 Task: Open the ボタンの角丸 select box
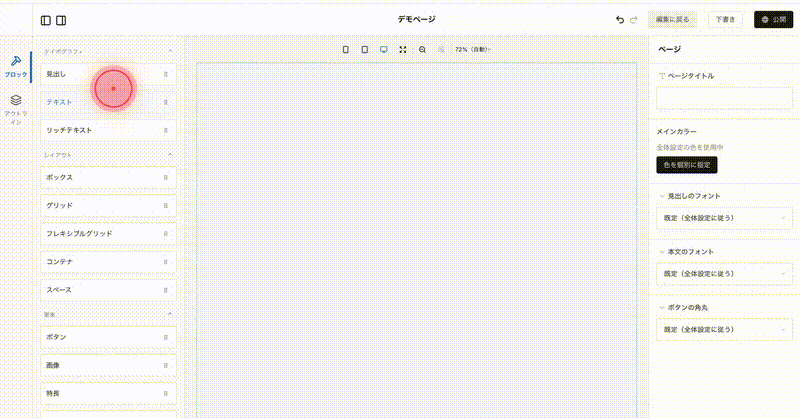click(724, 329)
